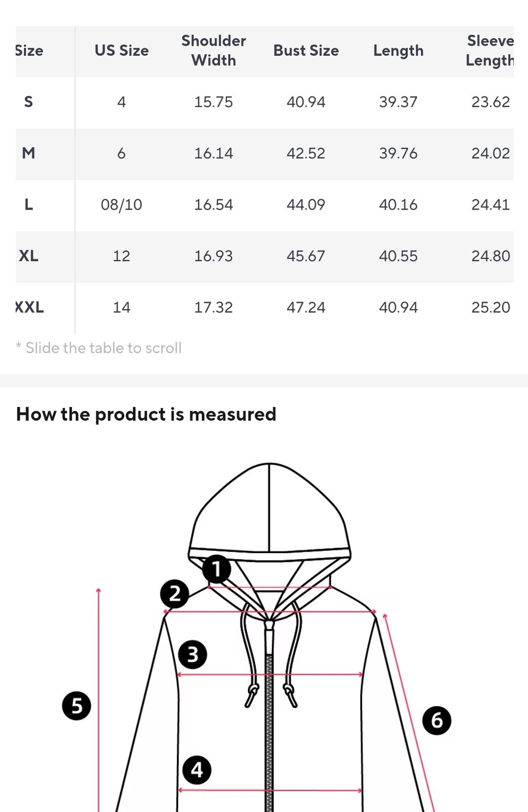The width and height of the screenshot is (528, 812).
Task: Click the Length column header
Action: coord(398,51)
